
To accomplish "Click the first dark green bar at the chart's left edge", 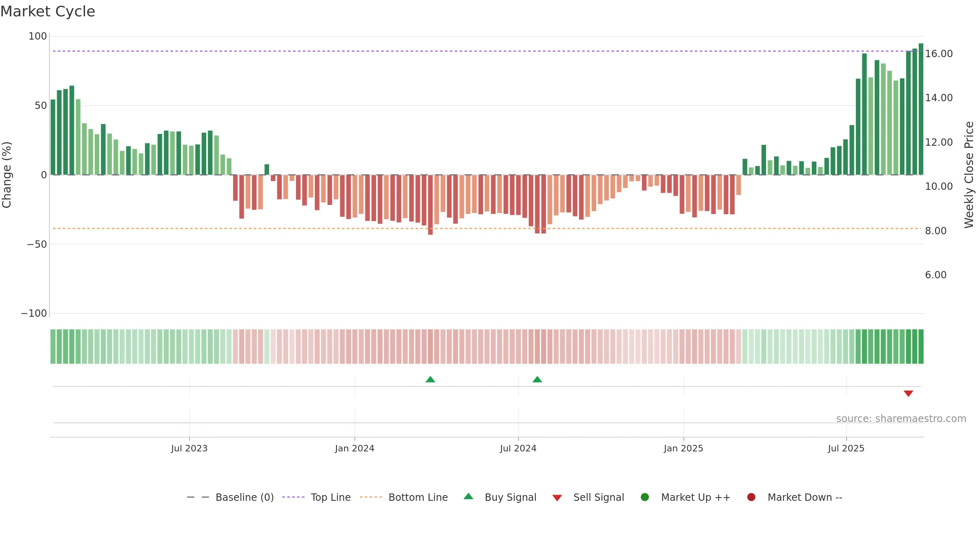I will coord(53,137).
